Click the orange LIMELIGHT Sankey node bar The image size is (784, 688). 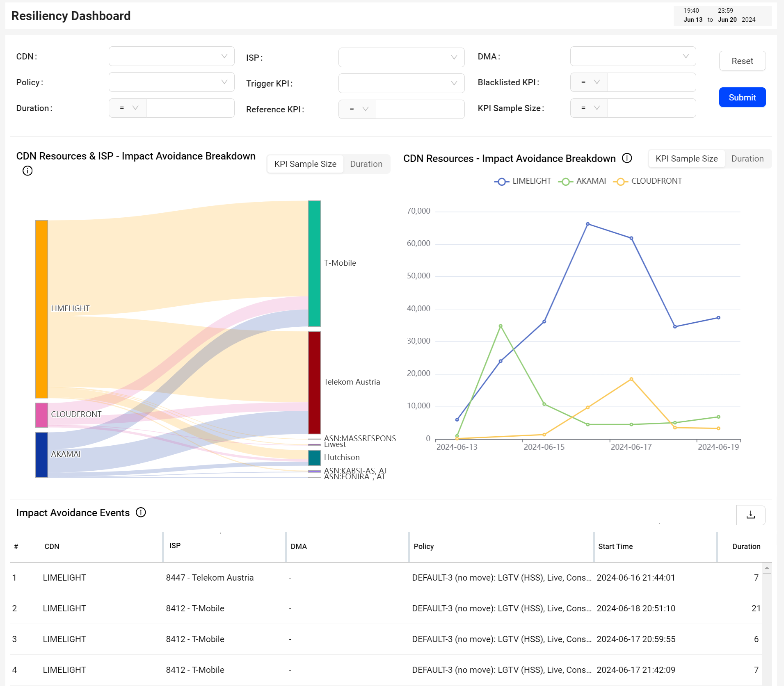[41, 309]
